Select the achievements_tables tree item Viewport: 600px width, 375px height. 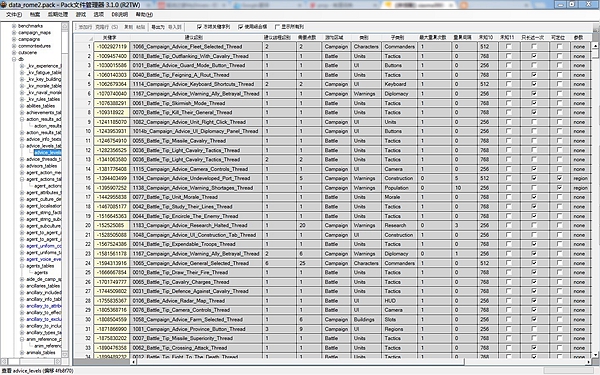[x=44, y=112]
